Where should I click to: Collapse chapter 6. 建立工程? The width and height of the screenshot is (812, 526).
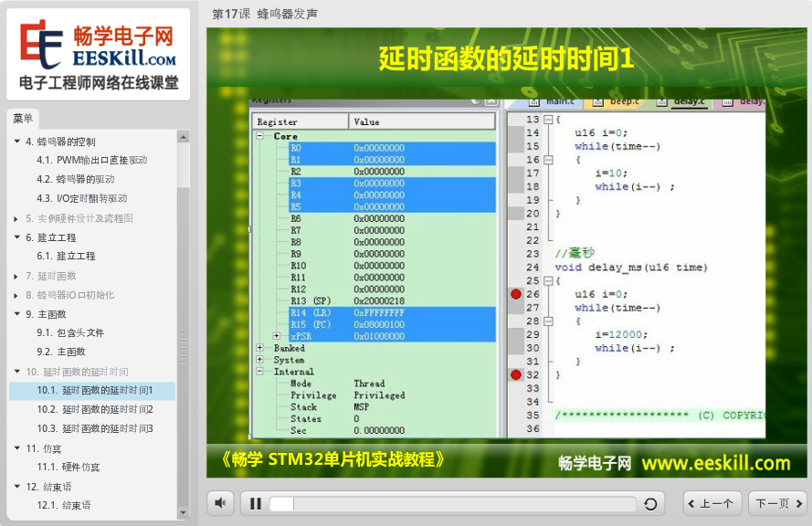pyautogui.click(x=17, y=237)
